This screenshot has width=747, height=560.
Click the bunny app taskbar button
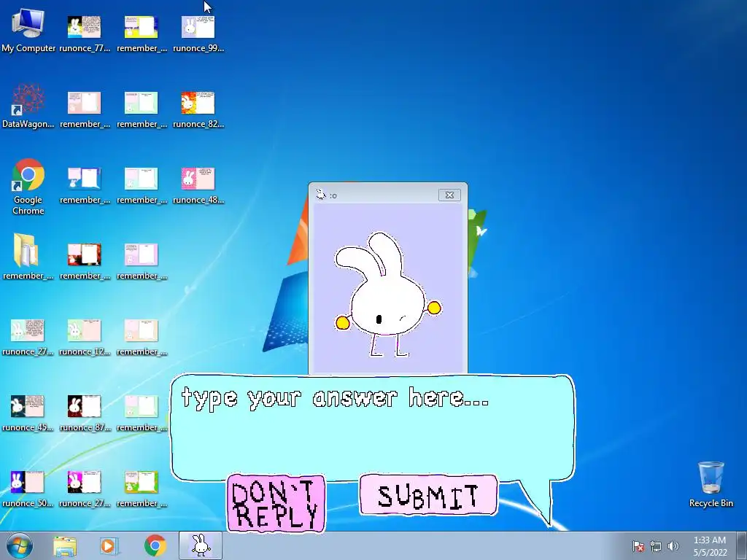201,545
